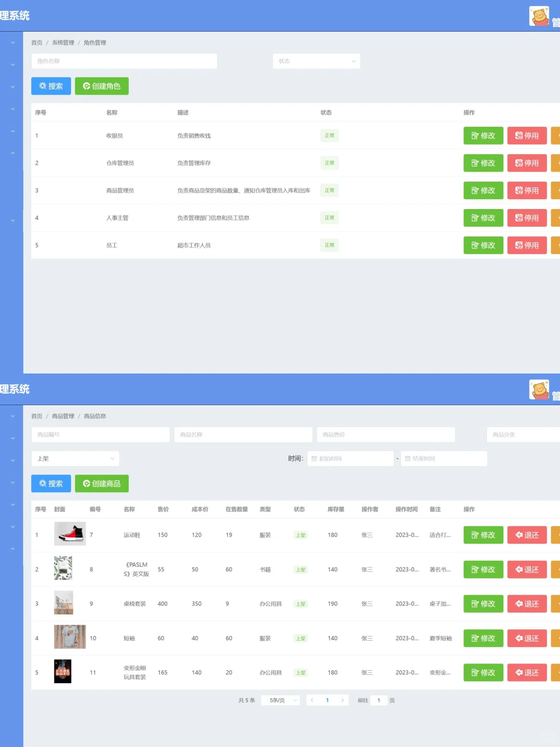Screen dimensions: 560x747
Task: Click the plus icon on 创建角色
Action: click(x=86, y=86)
